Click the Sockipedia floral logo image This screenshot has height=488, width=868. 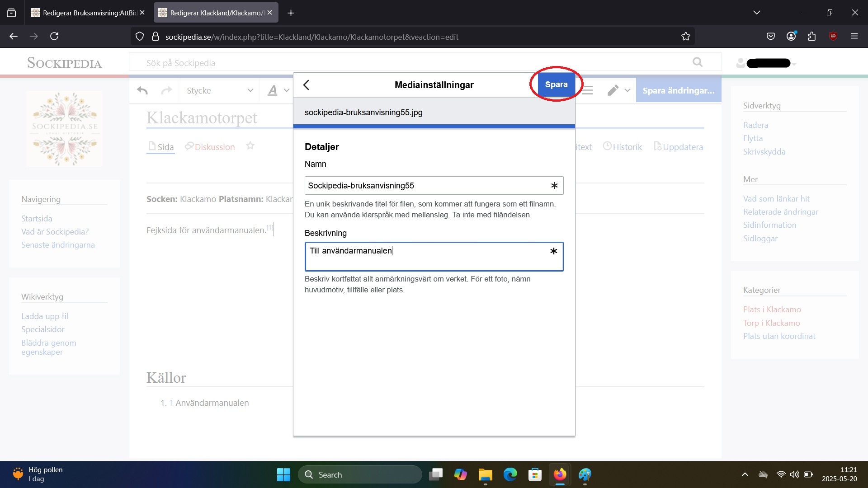[x=64, y=129]
